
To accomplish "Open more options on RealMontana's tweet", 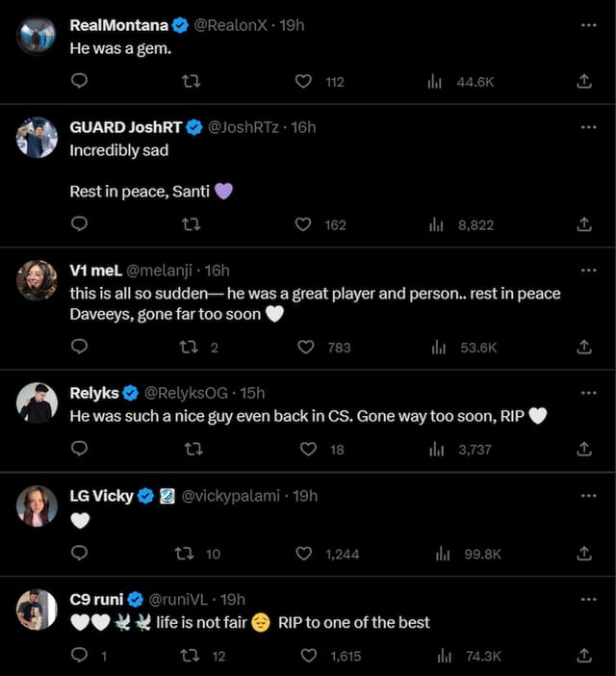I will [588, 26].
